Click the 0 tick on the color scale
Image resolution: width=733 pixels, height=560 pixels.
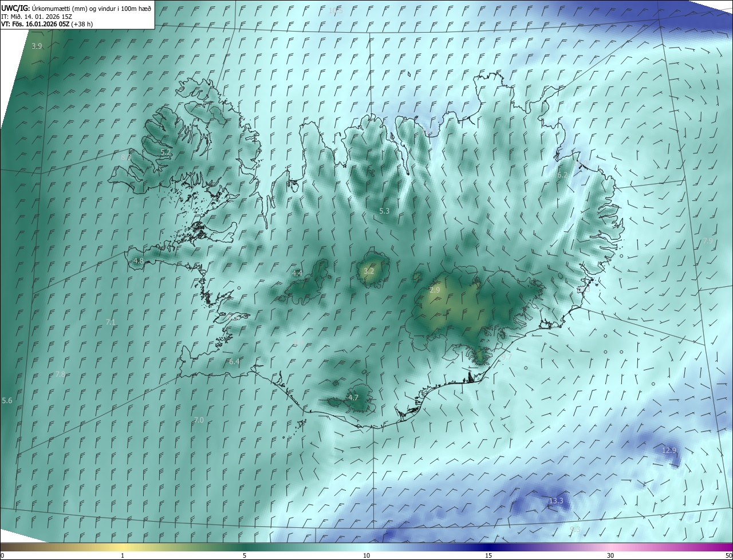click(x=2, y=555)
